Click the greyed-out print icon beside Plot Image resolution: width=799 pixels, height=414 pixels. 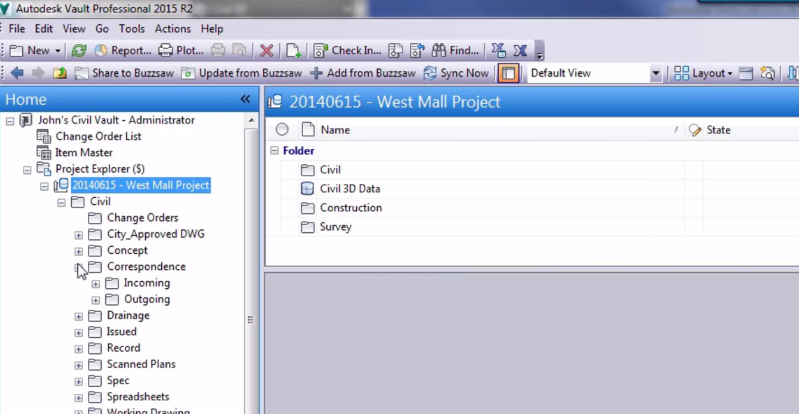click(x=218, y=50)
